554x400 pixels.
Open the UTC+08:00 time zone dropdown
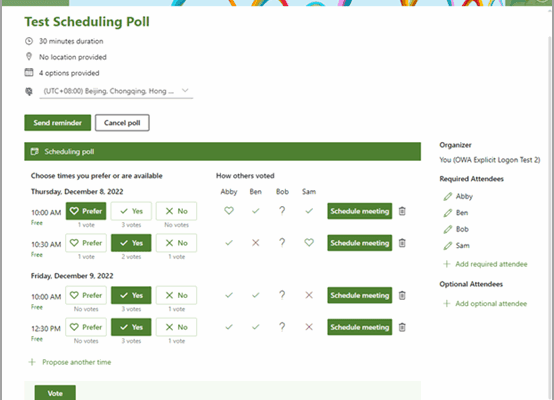(x=116, y=91)
